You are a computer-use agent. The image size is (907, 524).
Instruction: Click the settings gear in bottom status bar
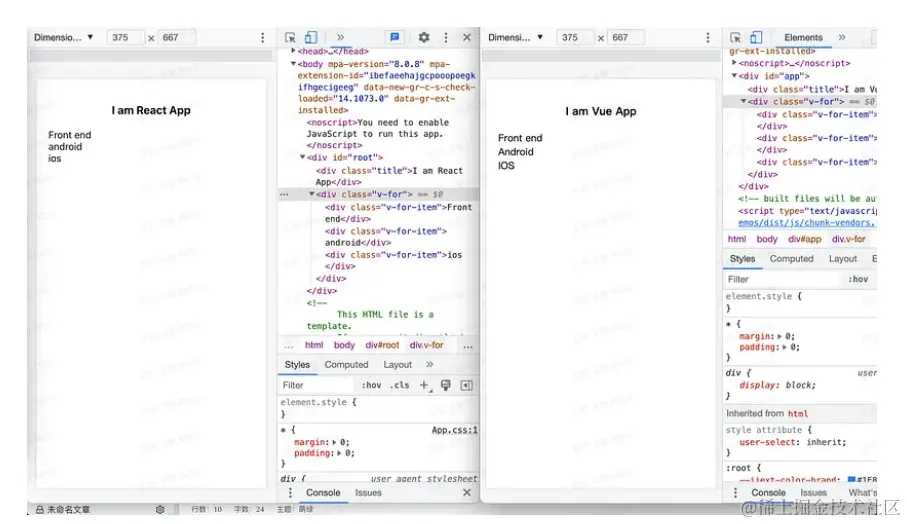[x=160, y=510]
